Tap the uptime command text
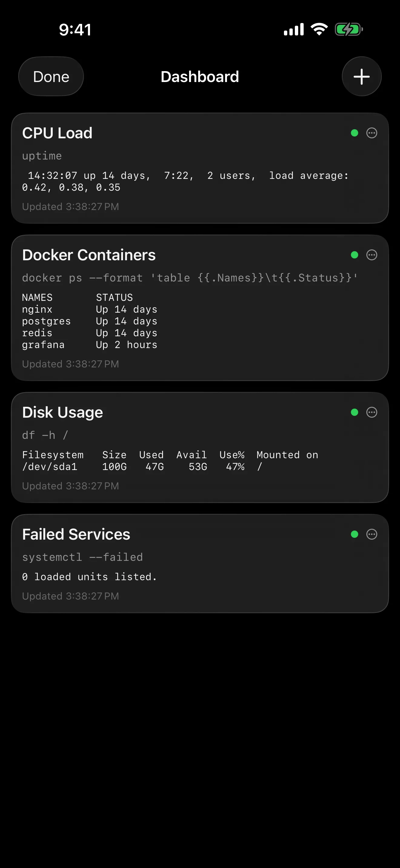Image resolution: width=400 pixels, height=868 pixels. 42,156
